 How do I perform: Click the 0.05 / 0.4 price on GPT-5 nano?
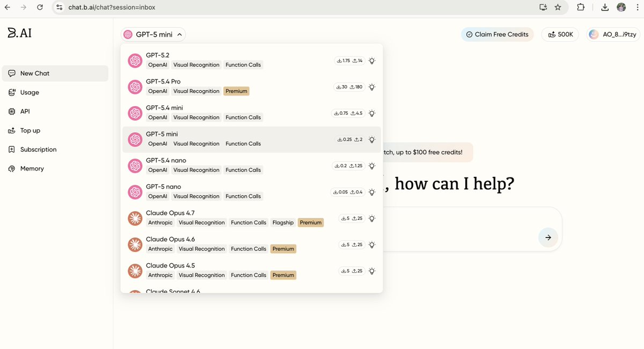click(348, 192)
